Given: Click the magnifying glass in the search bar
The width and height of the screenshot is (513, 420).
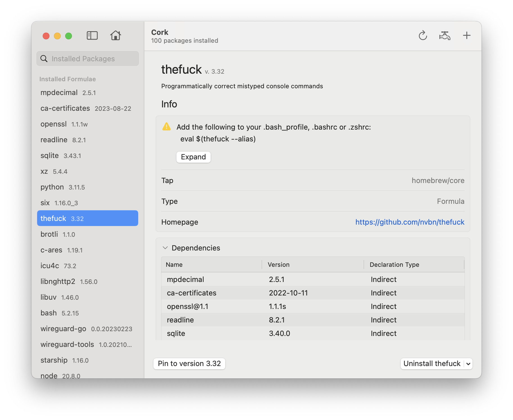Looking at the screenshot, I should (44, 58).
